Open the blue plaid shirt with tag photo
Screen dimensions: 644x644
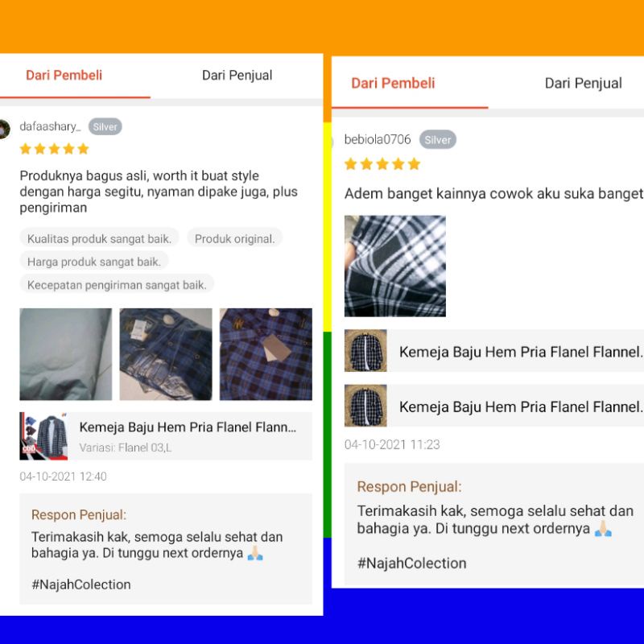point(266,354)
